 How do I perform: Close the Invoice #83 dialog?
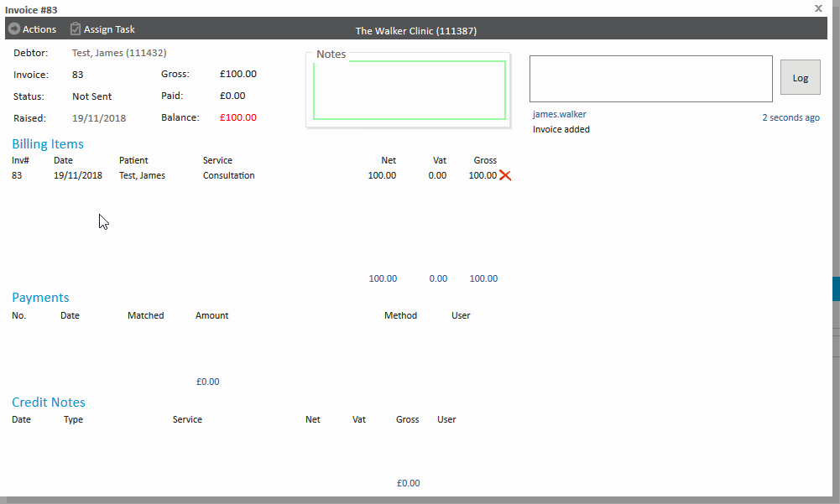[818, 8]
